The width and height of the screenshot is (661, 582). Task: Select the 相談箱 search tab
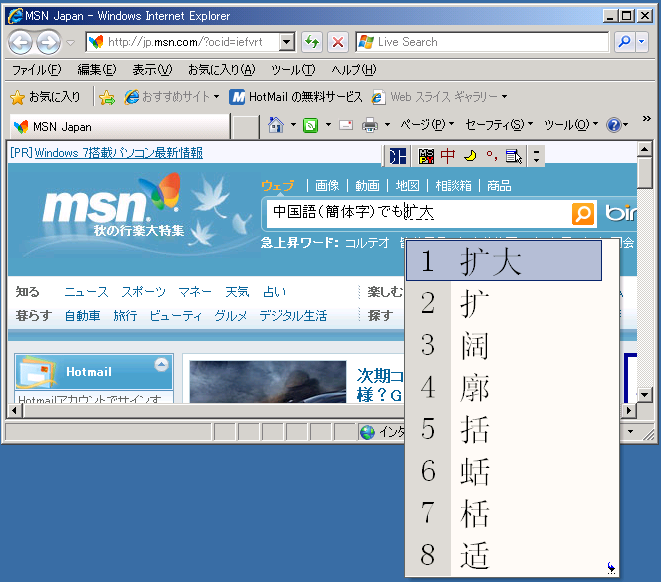[453, 185]
